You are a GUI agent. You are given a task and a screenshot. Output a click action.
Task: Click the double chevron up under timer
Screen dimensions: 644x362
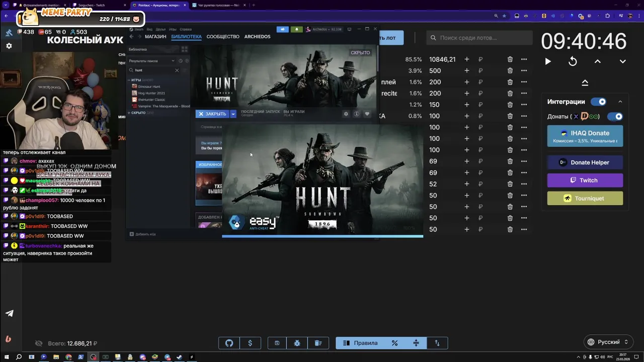(585, 82)
